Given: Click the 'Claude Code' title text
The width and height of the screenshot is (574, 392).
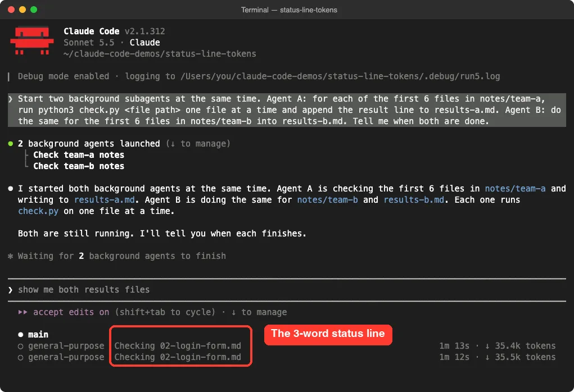Looking at the screenshot, I should 92,31.
